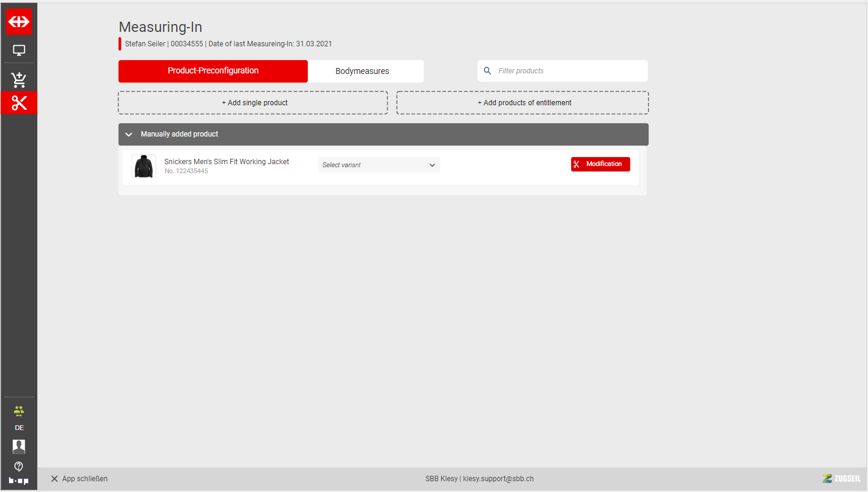Screen dimensions: 868x492
Task: Open the Select variant dropdown
Action: [x=379, y=165]
